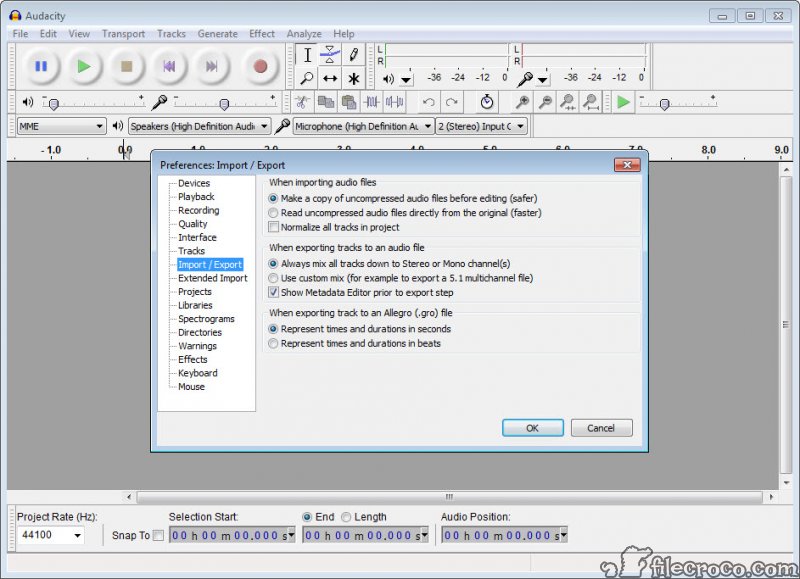Open the Tracks menu
The width and height of the screenshot is (800, 579).
171,34
